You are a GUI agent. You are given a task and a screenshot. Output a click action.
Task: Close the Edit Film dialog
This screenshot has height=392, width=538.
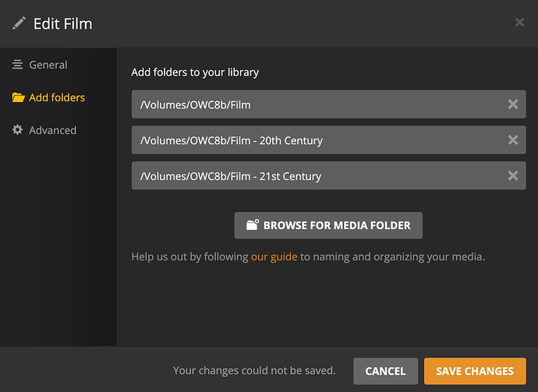(x=519, y=23)
